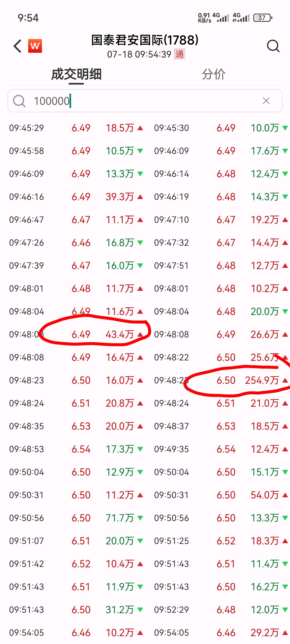Tap the back arrow icon
Screen dimensions: 290x644
pyautogui.click(x=18, y=46)
